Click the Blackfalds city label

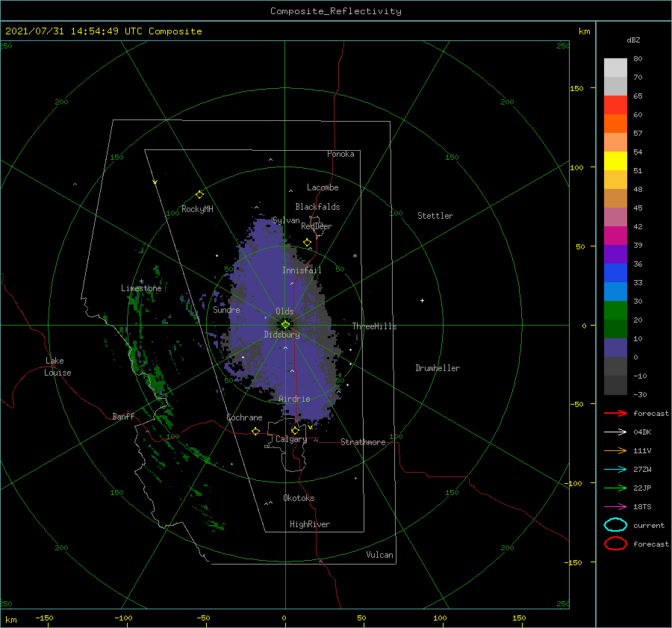(x=317, y=207)
